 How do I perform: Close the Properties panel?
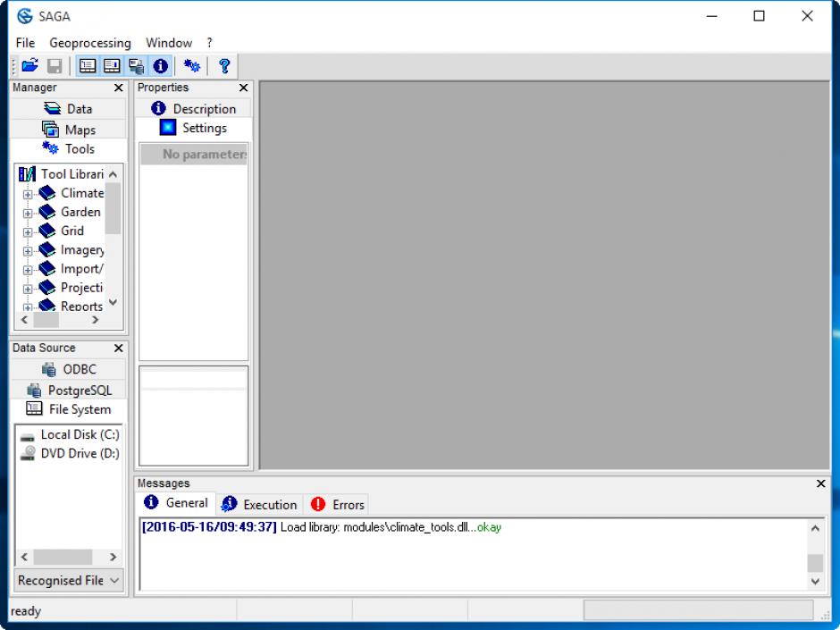[x=243, y=88]
